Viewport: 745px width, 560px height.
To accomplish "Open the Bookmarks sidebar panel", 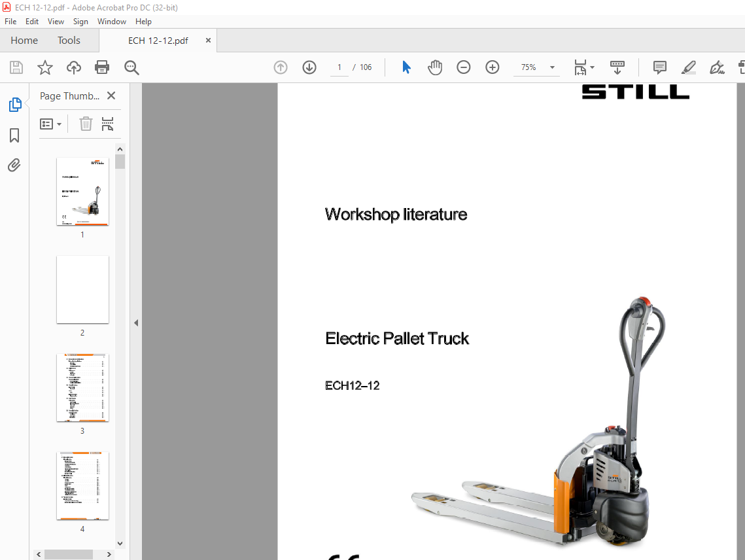I will click(x=14, y=135).
